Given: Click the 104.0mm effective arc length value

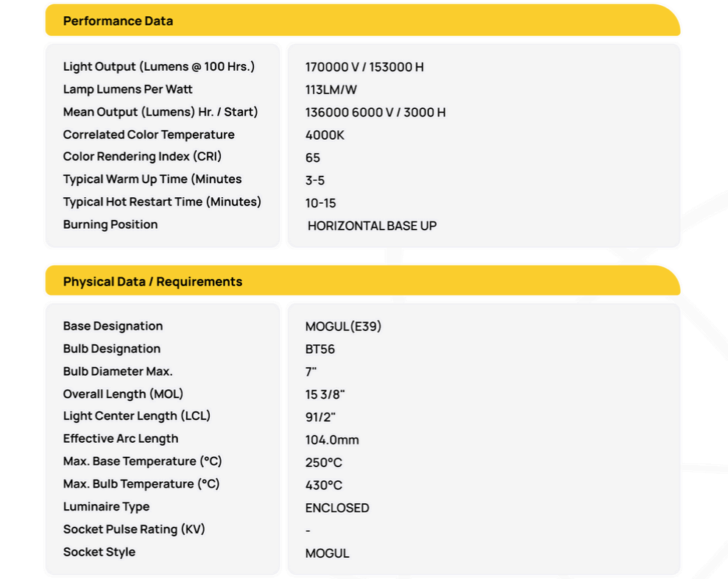Looking at the screenshot, I should (x=332, y=440).
